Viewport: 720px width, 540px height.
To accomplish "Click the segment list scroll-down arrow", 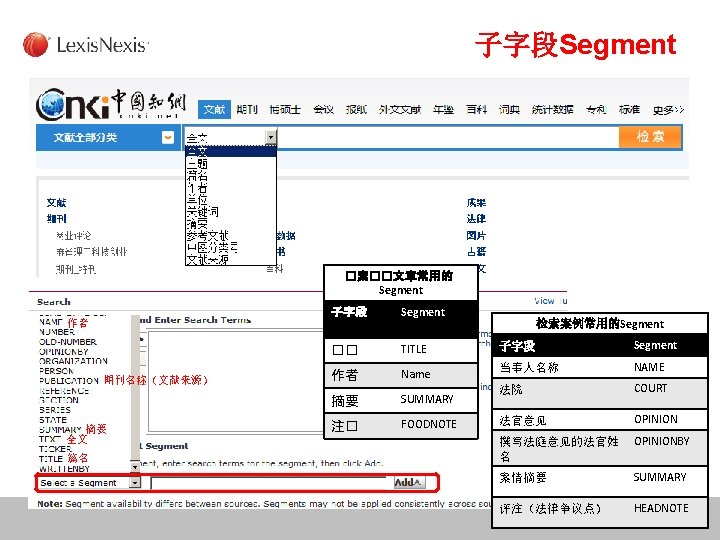I will pyautogui.click(x=135, y=467).
